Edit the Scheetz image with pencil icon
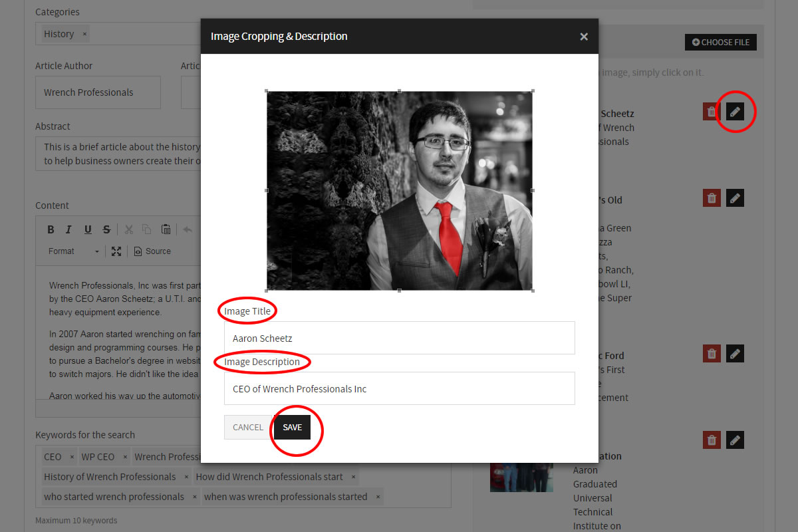The width and height of the screenshot is (798, 532). (x=735, y=112)
